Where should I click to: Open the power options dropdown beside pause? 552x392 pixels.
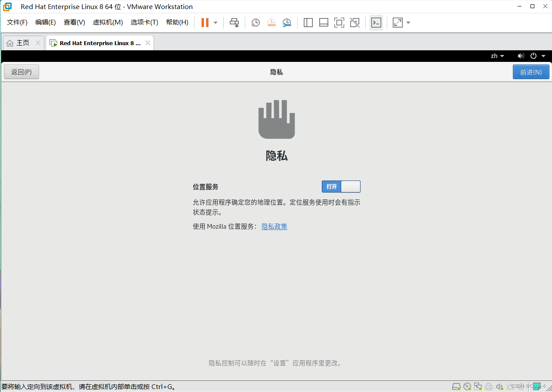pos(216,23)
